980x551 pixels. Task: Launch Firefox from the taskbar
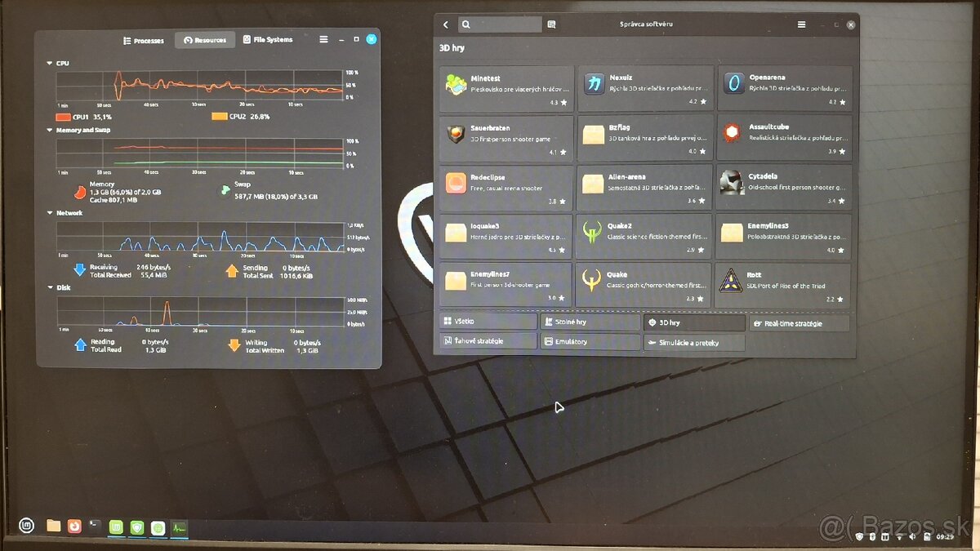(74, 527)
